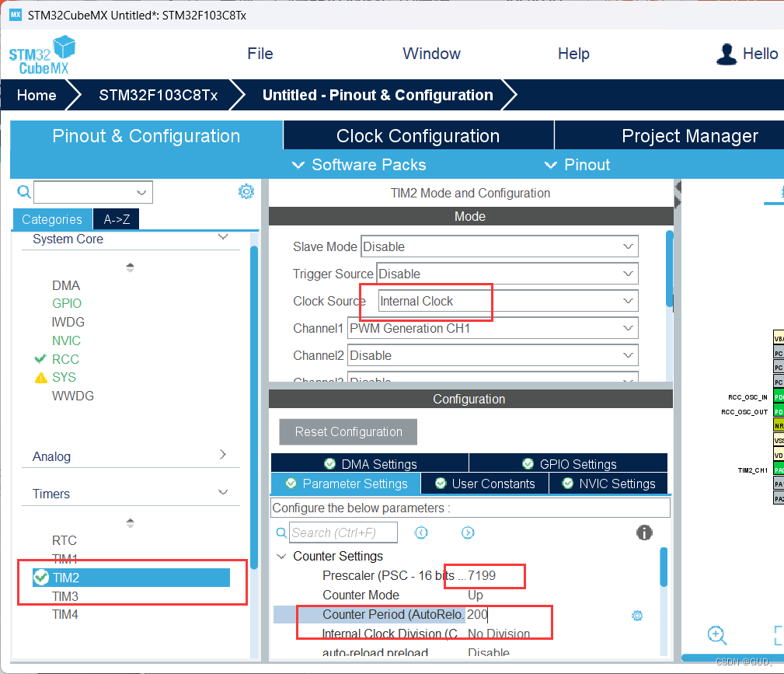Click the RCC green checkmark icon

click(x=40, y=358)
